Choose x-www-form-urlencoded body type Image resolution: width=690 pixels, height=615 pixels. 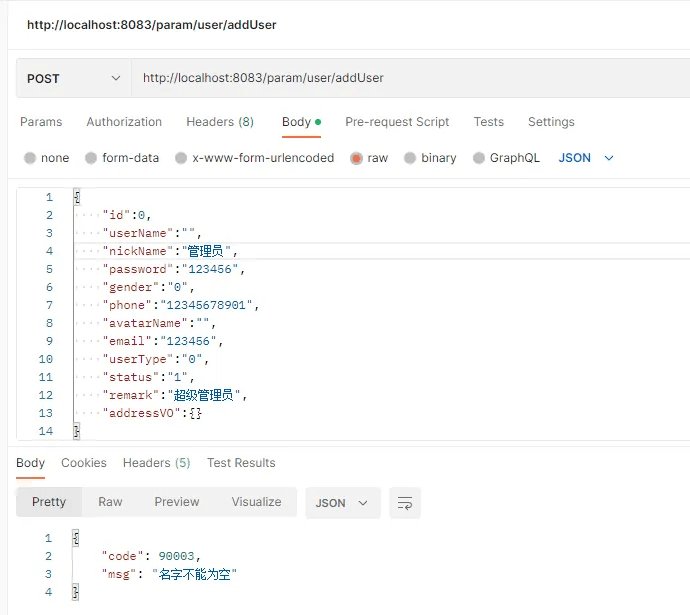(181, 158)
